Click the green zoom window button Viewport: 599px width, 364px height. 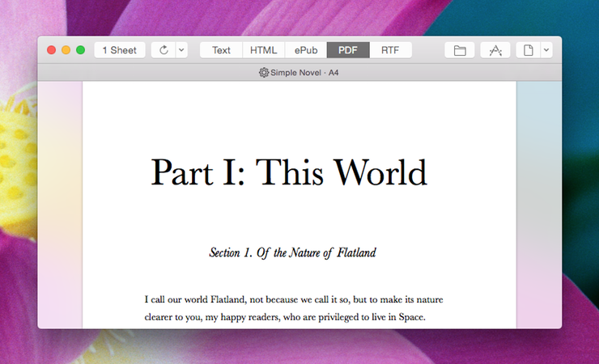[x=81, y=50]
